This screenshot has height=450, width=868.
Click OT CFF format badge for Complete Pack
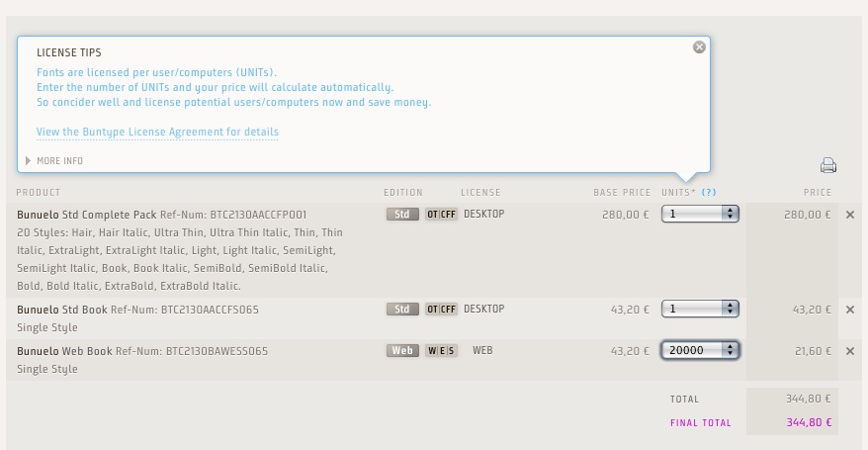(441, 214)
